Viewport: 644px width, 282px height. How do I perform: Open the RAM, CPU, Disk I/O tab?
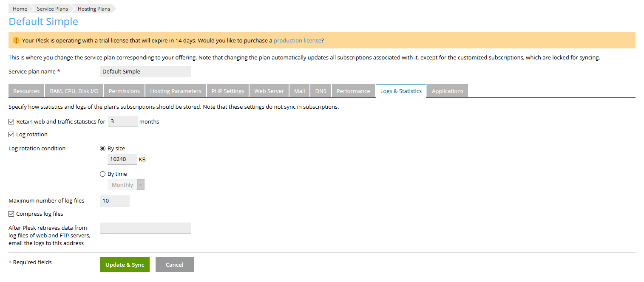click(x=74, y=91)
